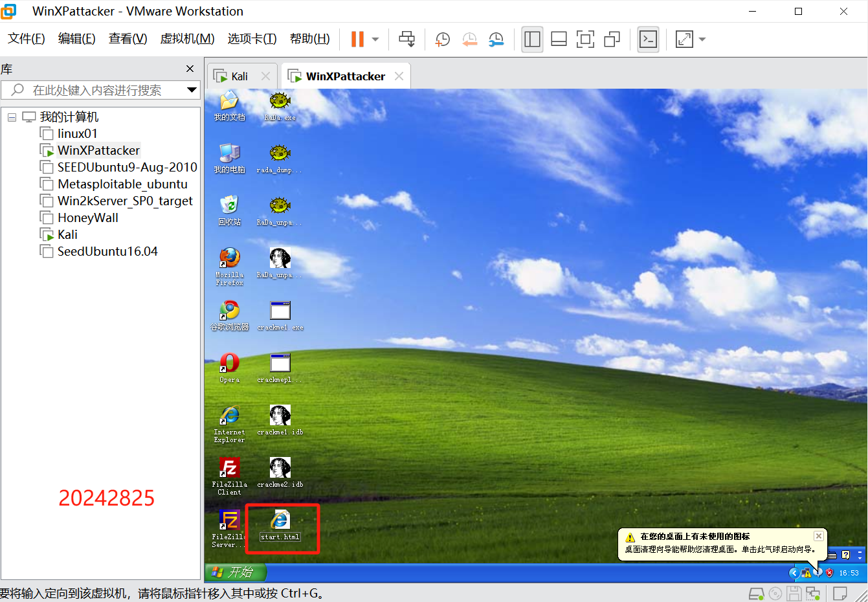Screen dimensions: 868x602
Task: Click the network warning tray icon
Action: pos(806,573)
